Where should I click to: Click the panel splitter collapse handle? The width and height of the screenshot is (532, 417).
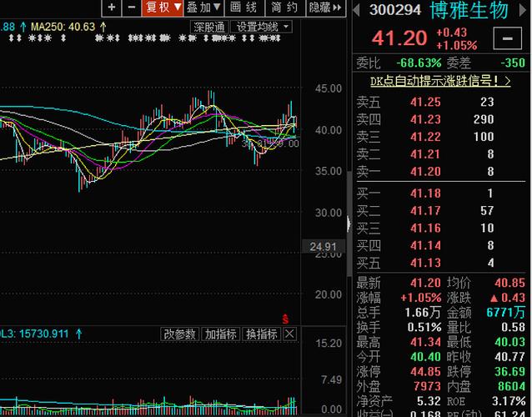[x=349, y=224]
